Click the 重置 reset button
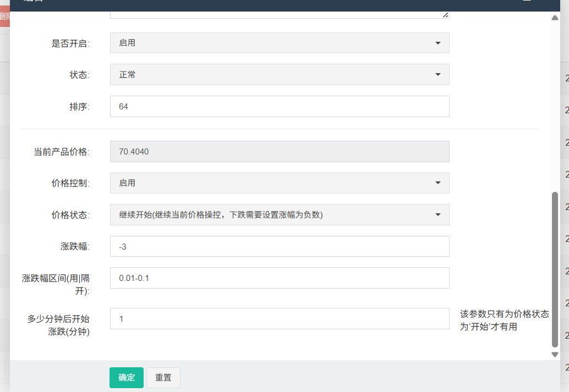Screen dimensions: 569x392 pyautogui.click(x=163, y=378)
